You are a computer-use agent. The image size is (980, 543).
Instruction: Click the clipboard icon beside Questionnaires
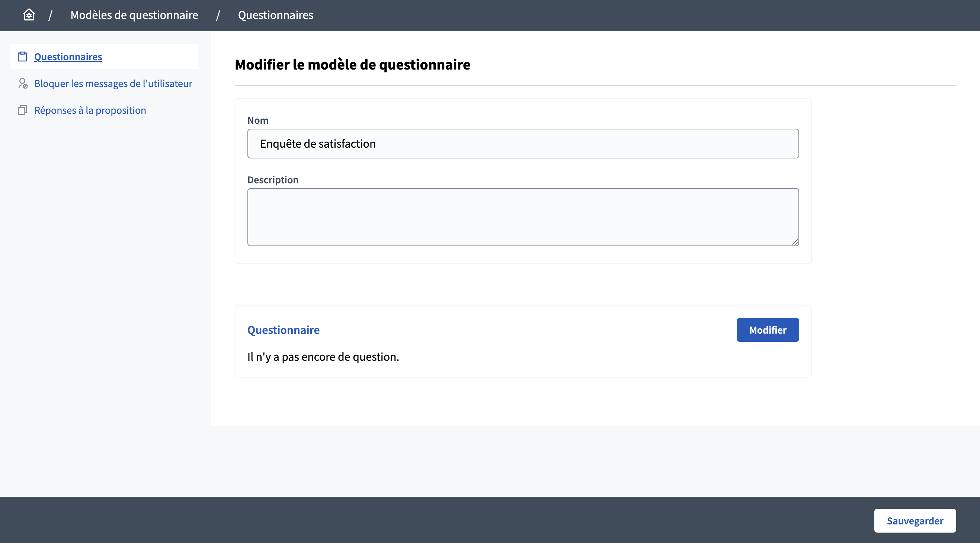point(22,57)
